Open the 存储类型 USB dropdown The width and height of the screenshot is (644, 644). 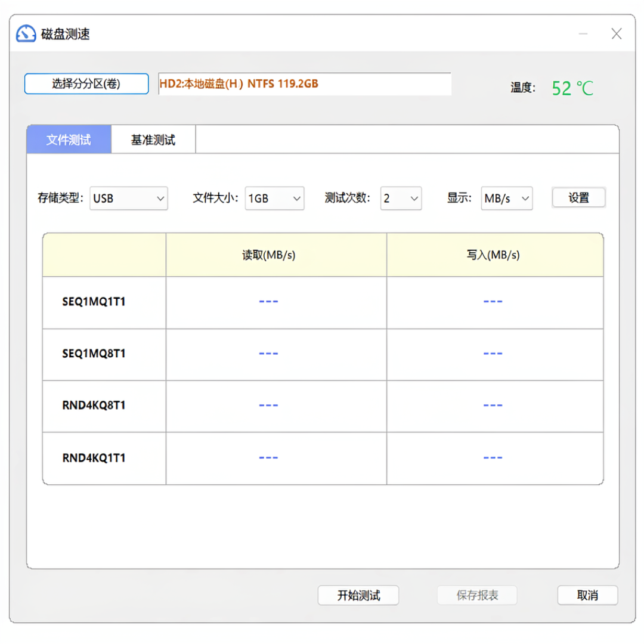129,199
